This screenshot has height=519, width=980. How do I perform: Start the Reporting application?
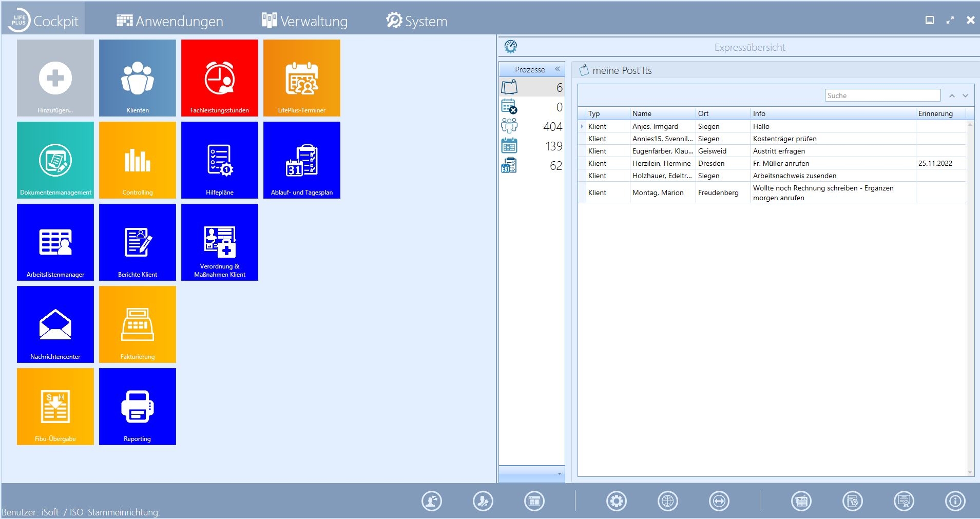point(137,406)
